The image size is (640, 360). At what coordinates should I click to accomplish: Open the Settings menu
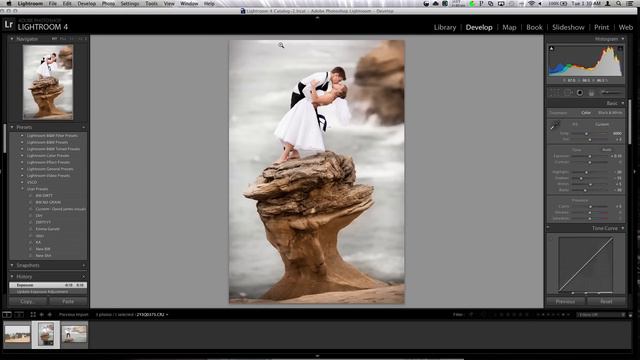point(130,3)
